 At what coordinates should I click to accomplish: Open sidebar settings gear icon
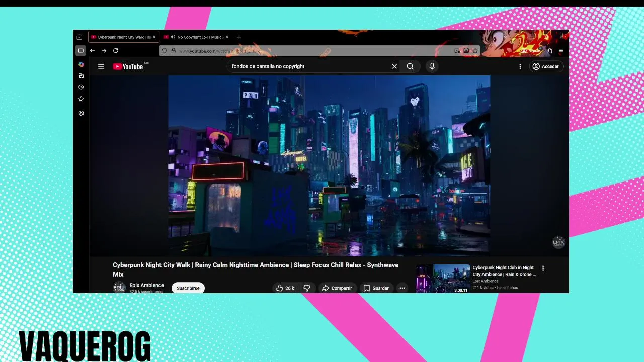point(81,113)
